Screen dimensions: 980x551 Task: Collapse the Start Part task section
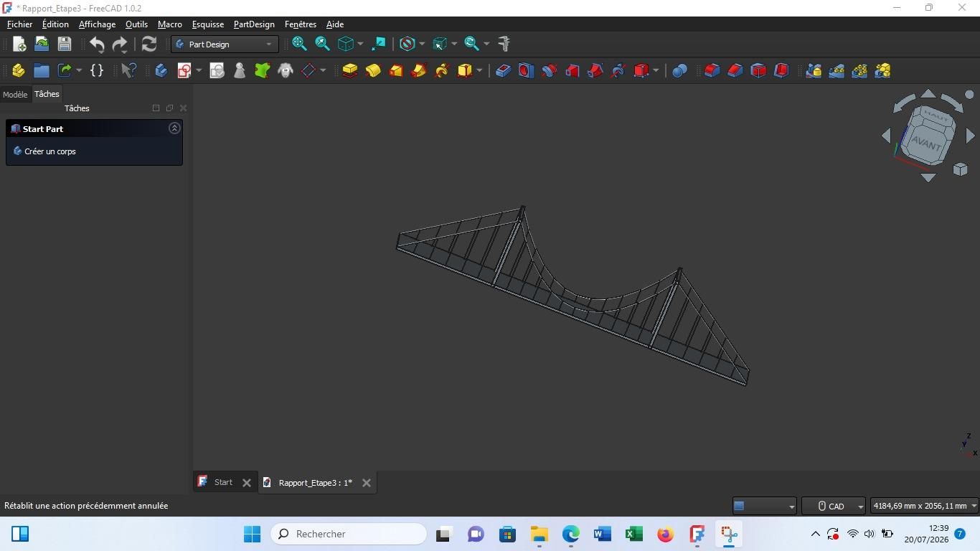[x=174, y=128]
